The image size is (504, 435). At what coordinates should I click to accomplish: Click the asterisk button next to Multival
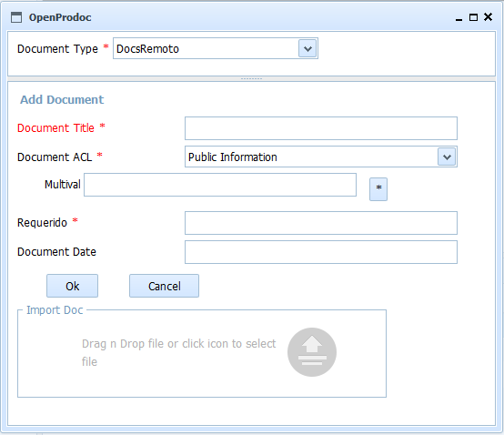(x=378, y=189)
